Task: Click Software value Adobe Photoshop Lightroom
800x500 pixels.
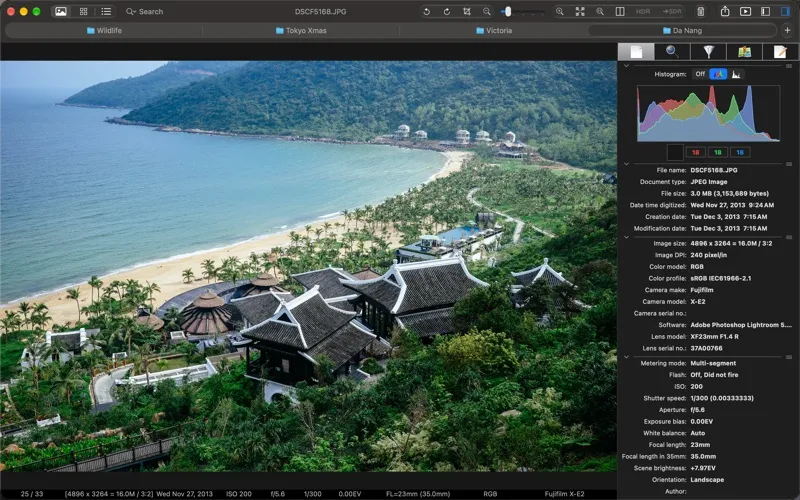Action: click(741, 324)
